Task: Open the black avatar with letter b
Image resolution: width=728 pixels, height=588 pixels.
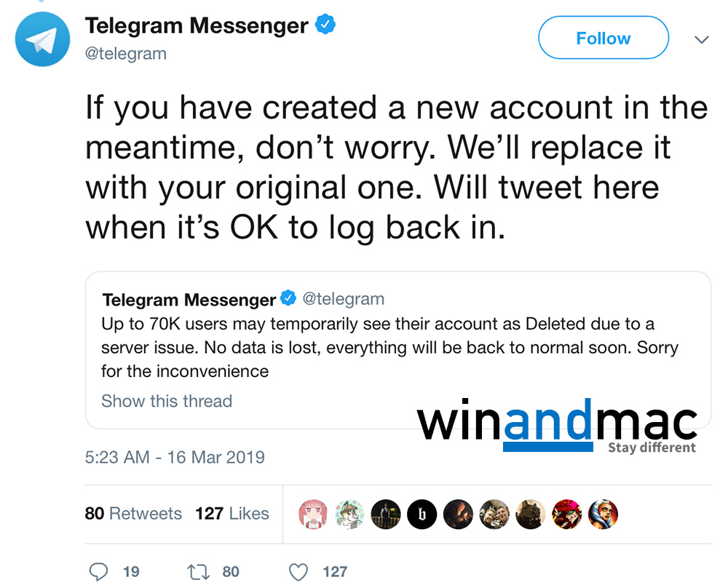Action: 422,514
